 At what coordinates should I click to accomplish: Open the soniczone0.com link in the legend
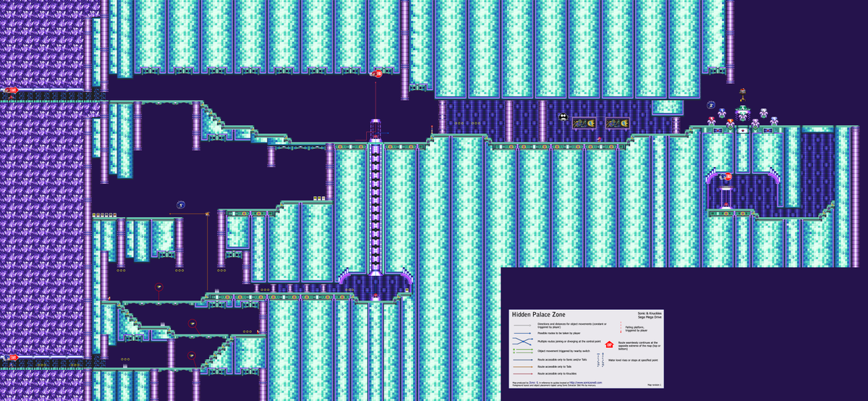[586, 382]
